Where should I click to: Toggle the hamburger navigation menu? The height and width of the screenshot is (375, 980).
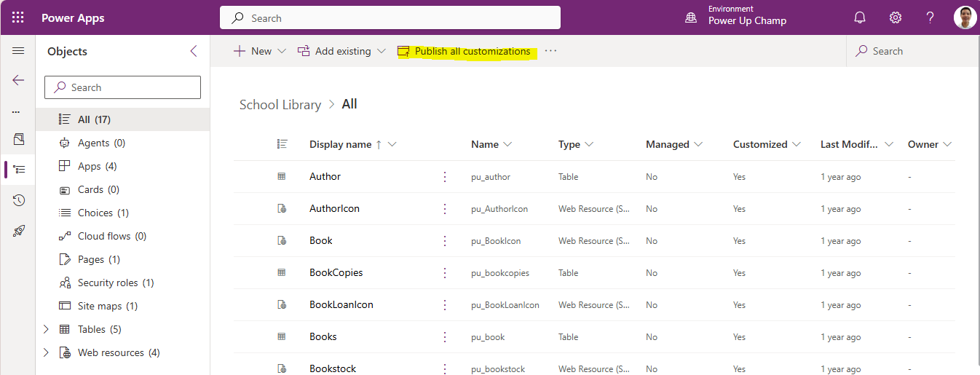[18, 51]
